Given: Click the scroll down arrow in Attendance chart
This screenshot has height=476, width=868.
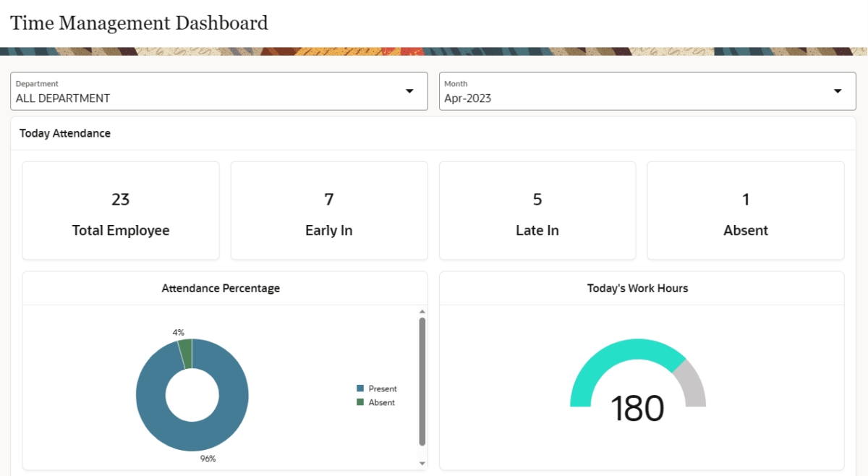Looking at the screenshot, I should pos(422,463).
